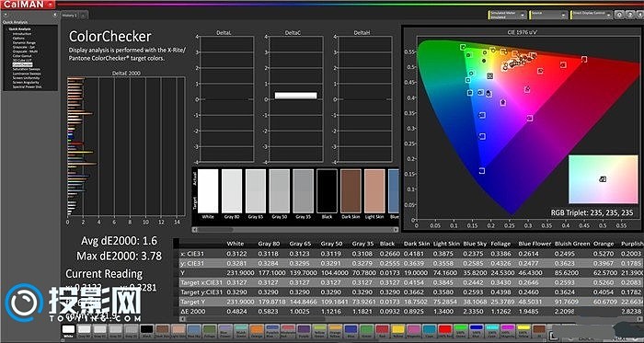Screen dimensions: 644x343
Task: Open the Direct Display Control dropdown
Action: tap(592, 15)
